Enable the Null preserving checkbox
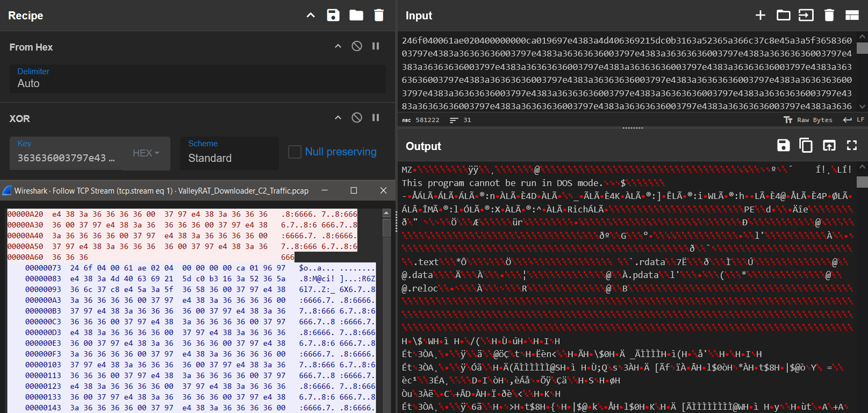Image resolution: width=868 pixels, height=413 pixels. pyautogui.click(x=295, y=152)
